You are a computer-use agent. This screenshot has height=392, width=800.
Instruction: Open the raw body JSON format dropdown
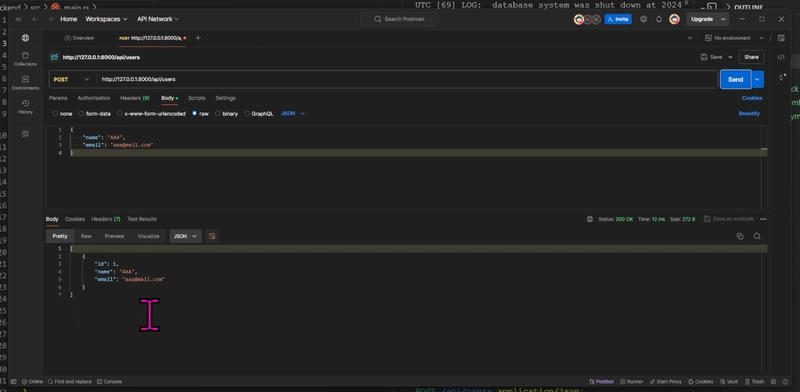(x=293, y=113)
